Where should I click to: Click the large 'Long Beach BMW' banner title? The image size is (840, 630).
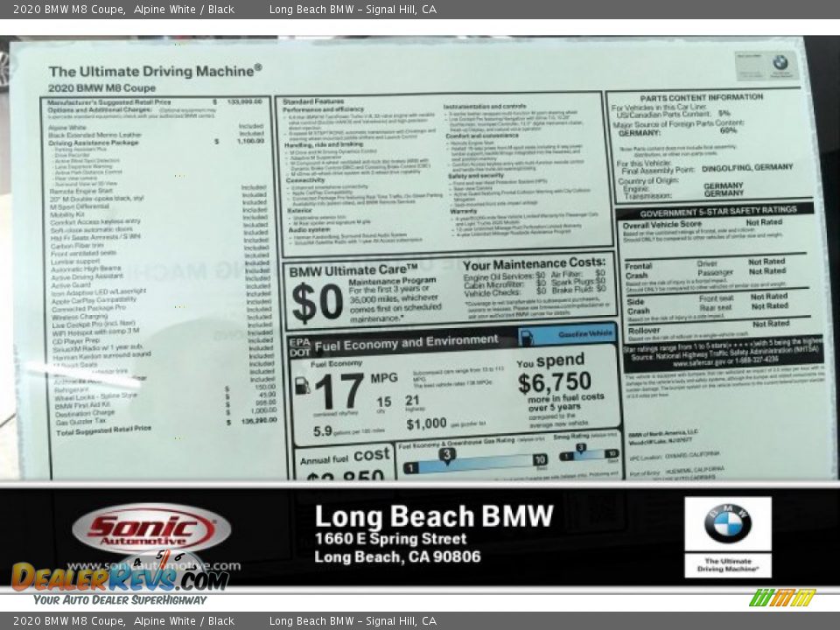click(x=434, y=516)
